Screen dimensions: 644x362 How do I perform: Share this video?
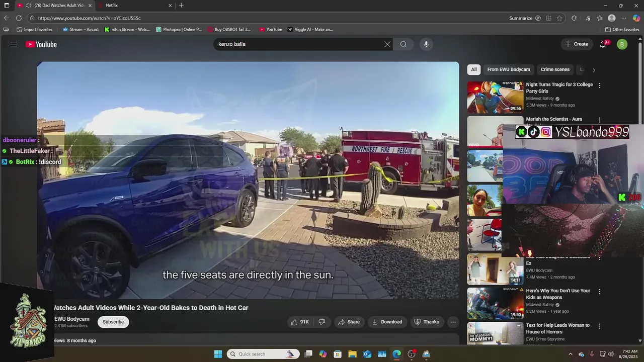[349, 322]
